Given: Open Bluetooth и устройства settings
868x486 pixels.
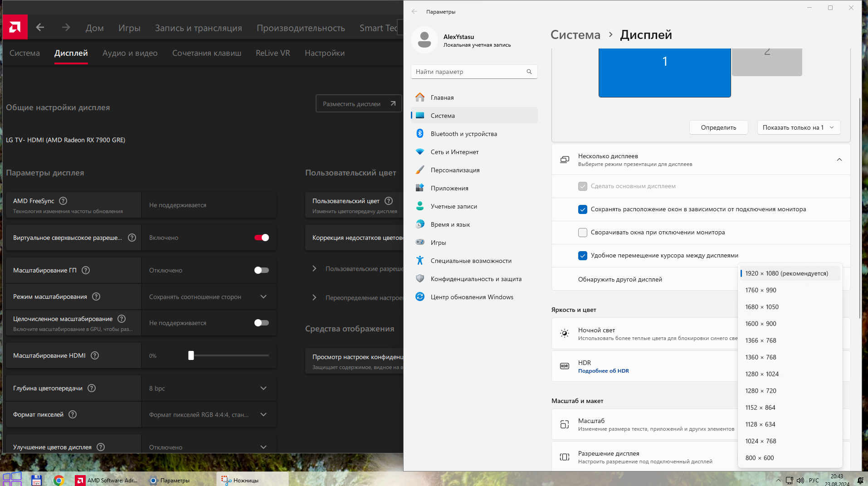Looking at the screenshot, I should click(x=474, y=134).
